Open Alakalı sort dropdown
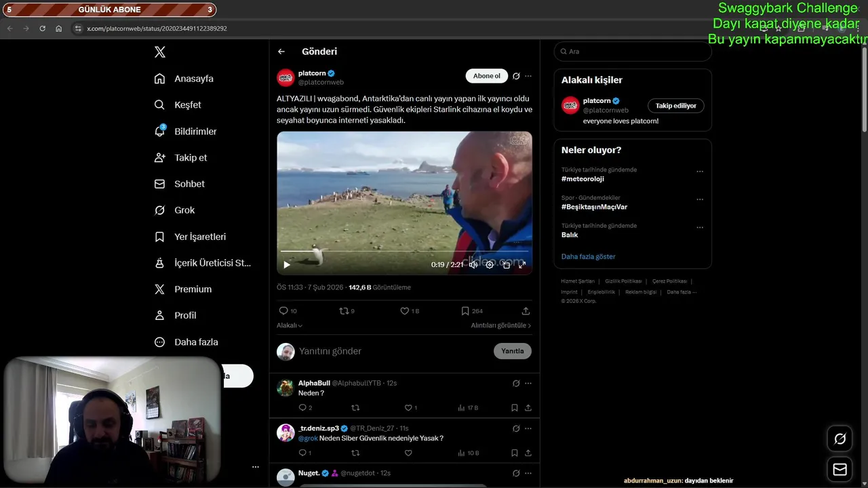Image resolution: width=868 pixels, height=488 pixels. click(290, 325)
